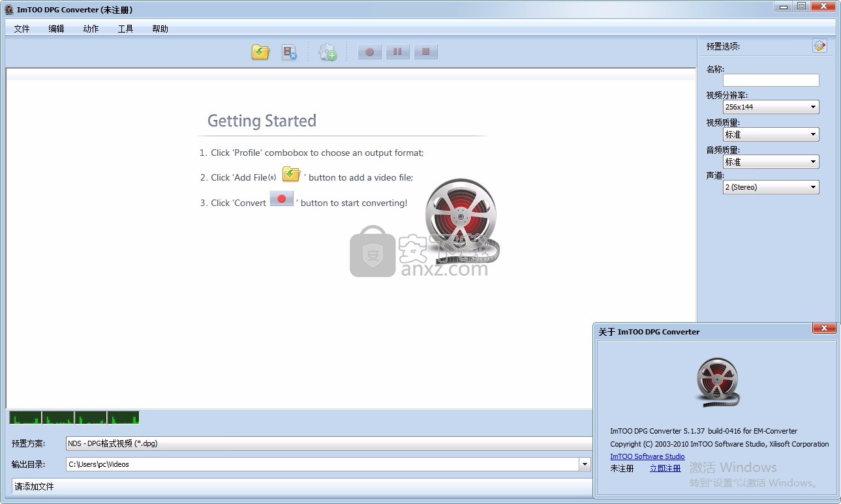Click the Add File folder toolbar icon

point(260,52)
